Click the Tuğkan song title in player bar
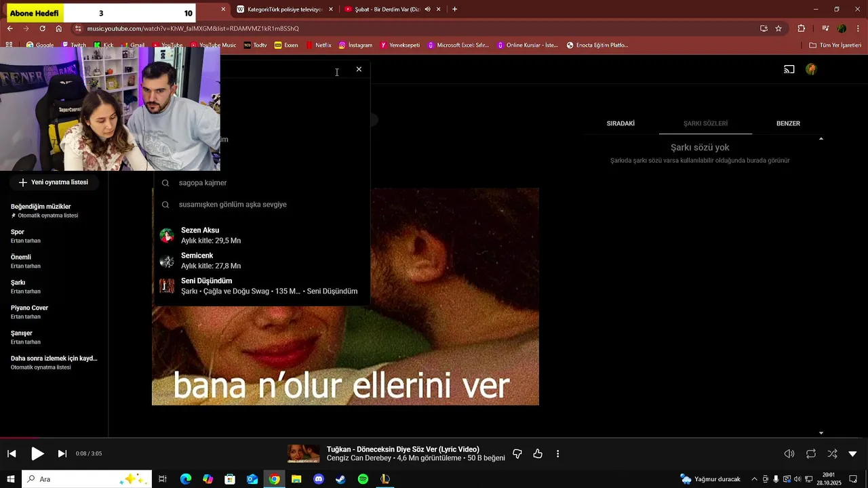The width and height of the screenshot is (868, 488). (x=403, y=449)
